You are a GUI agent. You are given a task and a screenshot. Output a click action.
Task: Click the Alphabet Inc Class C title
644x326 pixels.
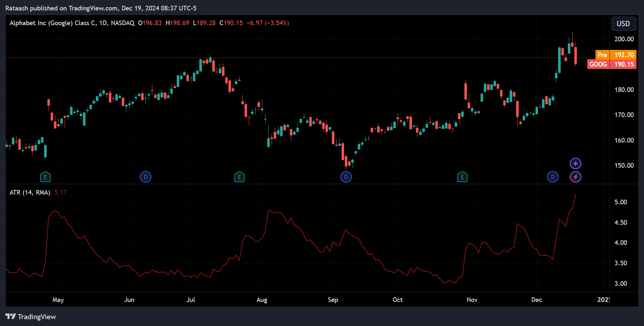72,23
